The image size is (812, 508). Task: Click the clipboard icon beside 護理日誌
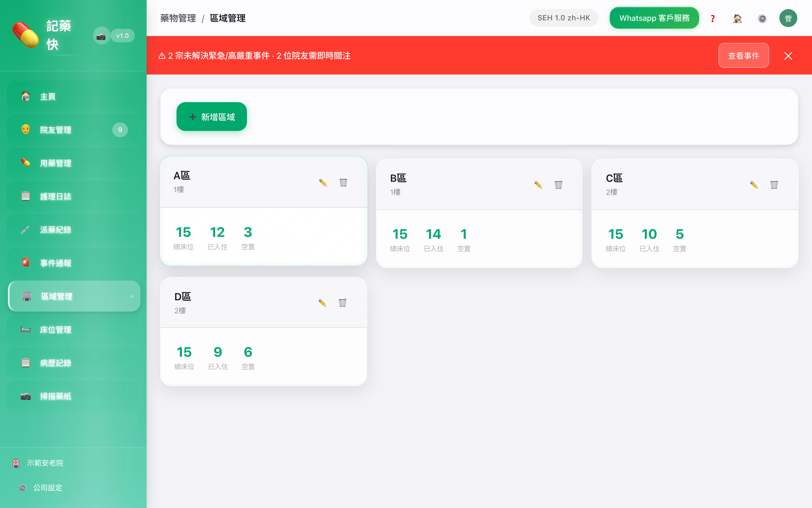26,196
